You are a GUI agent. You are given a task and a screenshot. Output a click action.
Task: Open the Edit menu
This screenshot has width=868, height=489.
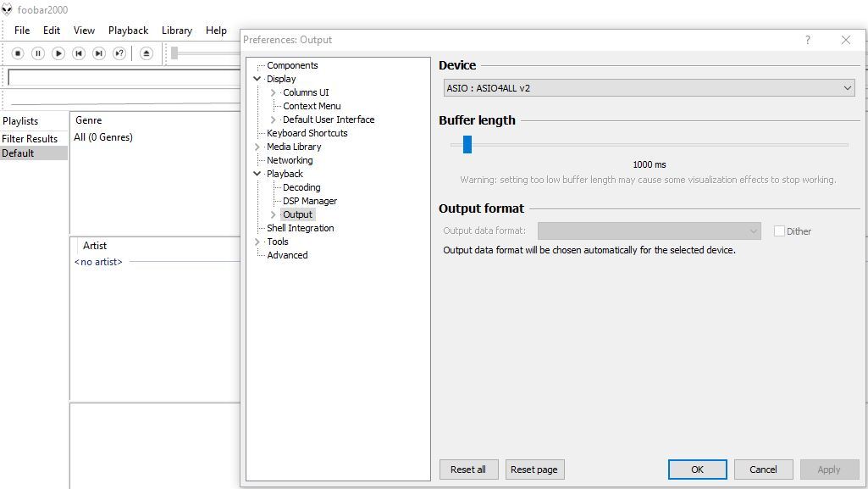pyautogui.click(x=52, y=31)
